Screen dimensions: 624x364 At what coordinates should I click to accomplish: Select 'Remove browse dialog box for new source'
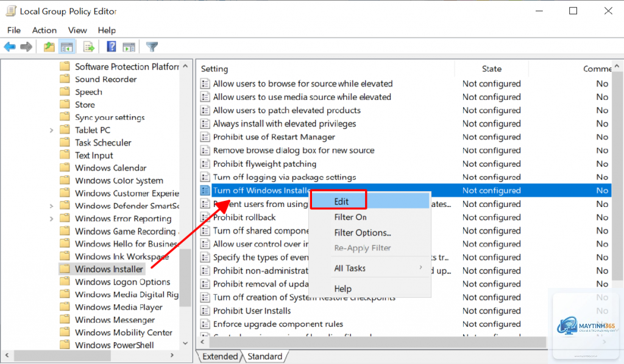[x=294, y=150]
